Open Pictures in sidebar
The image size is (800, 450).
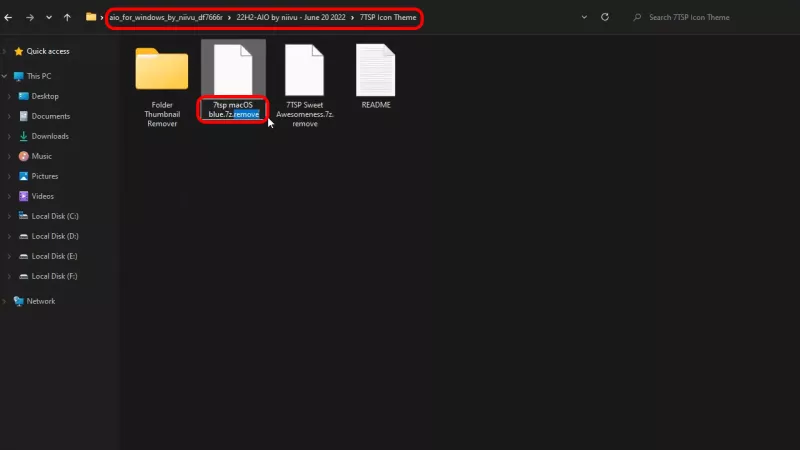click(x=45, y=176)
